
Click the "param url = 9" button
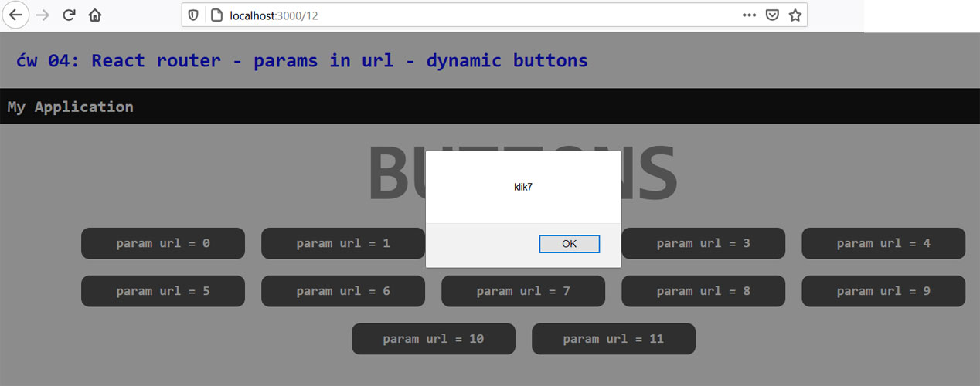(883, 291)
